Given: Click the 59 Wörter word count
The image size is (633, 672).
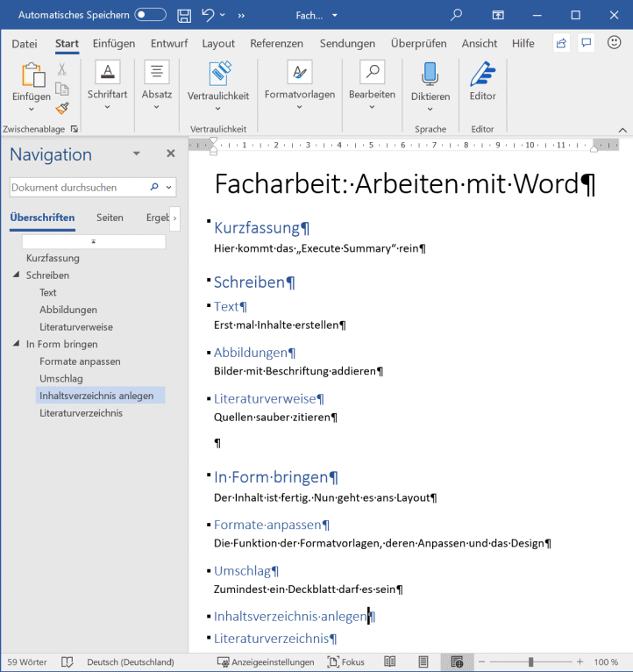Looking at the screenshot, I should click(27, 662).
